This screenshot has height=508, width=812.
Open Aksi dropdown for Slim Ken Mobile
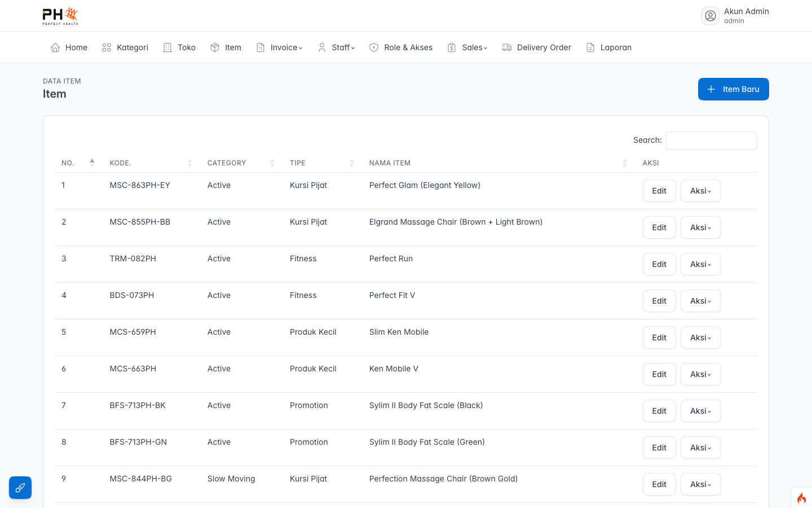tap(701, 338)
